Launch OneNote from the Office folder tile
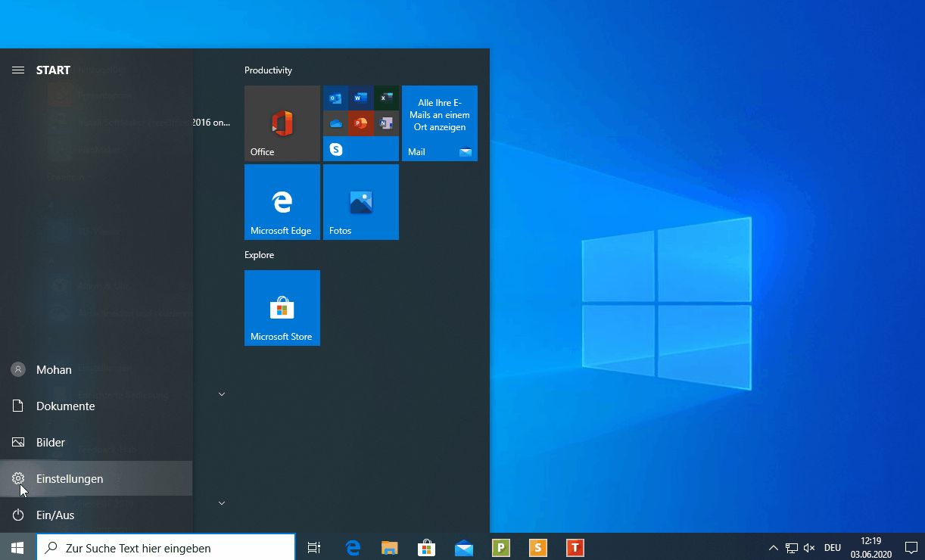Viewport: 925px width, 560px height. coord(386,123)
